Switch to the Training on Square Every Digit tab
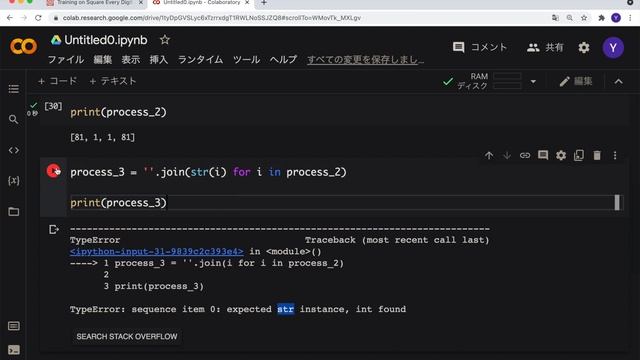 94,3
